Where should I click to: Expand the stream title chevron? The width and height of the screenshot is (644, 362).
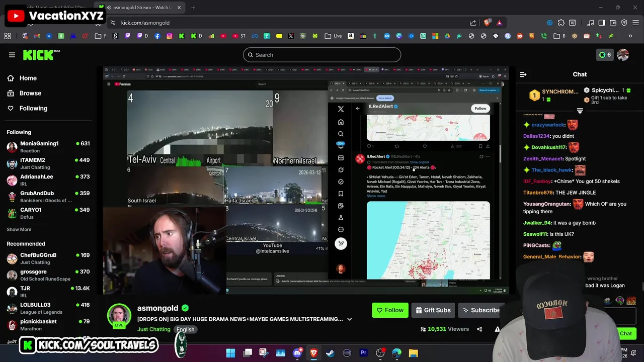(x=350, y=319)
